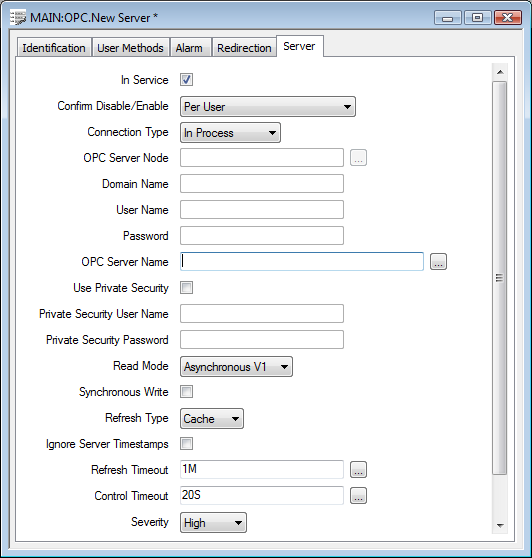
Task: Open the Control Timeout ellipsis picker
Action: [358, 495]
